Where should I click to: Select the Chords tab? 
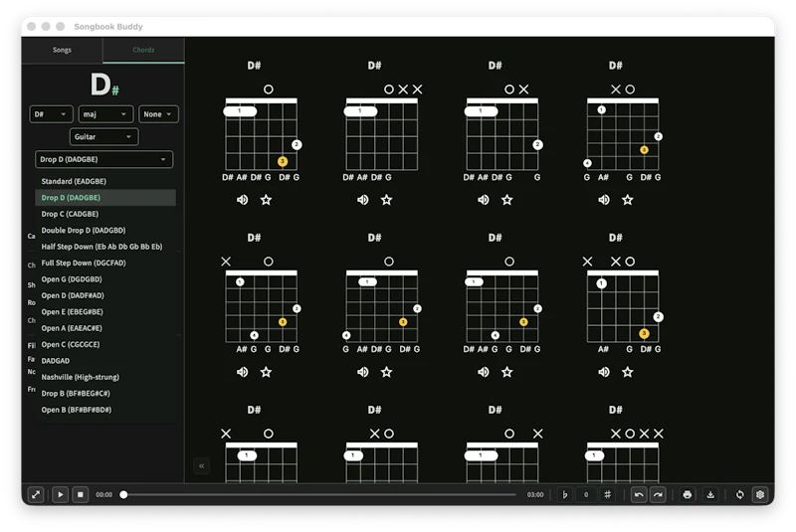point(143,50)
